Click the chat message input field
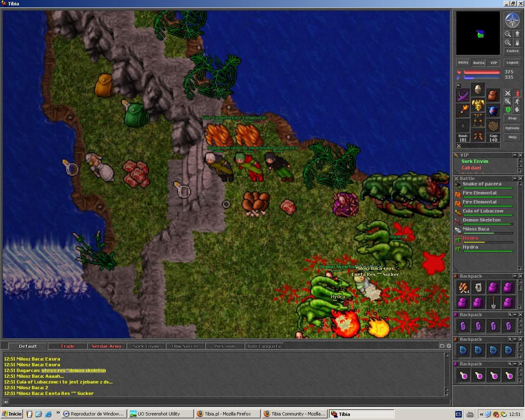Screen dimensions: 525x420 [x=230, y=402]
